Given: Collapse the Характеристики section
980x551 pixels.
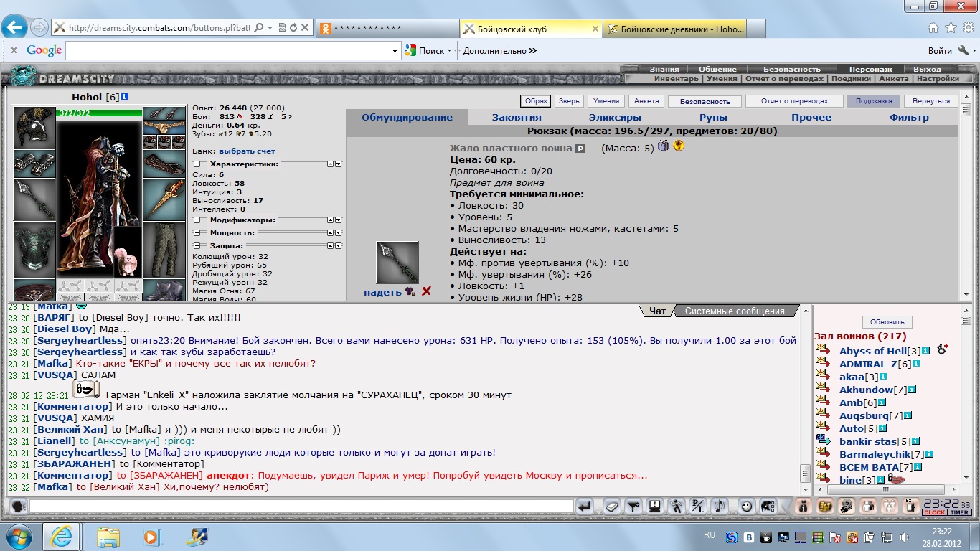Looking at the screenshot, I should [x=197, y=164].
